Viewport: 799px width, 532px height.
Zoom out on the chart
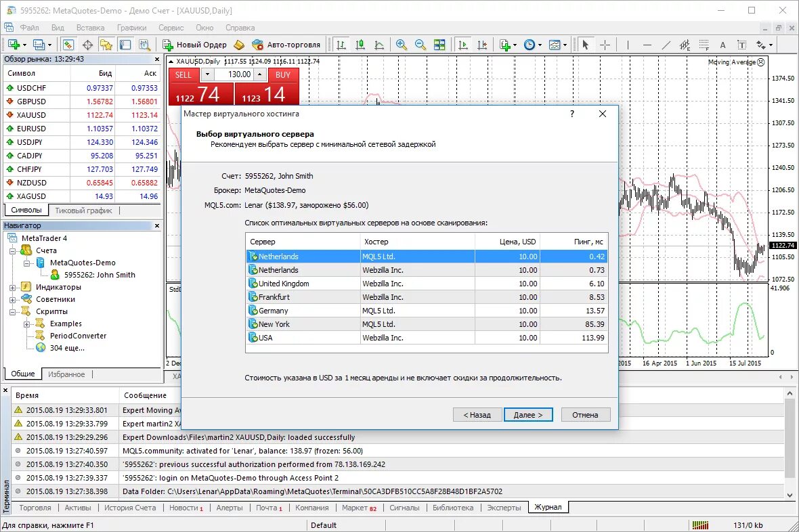point(420,45)
